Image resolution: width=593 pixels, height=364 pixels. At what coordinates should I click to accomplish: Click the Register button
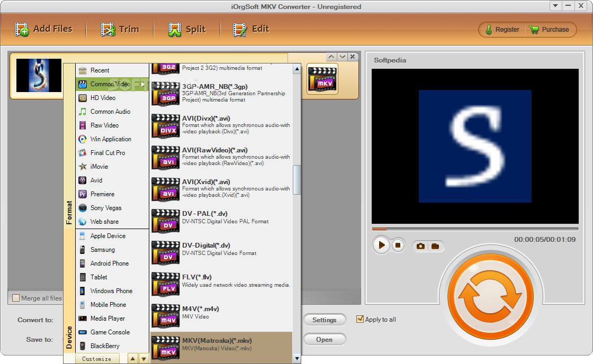click(x=502, y=30)
